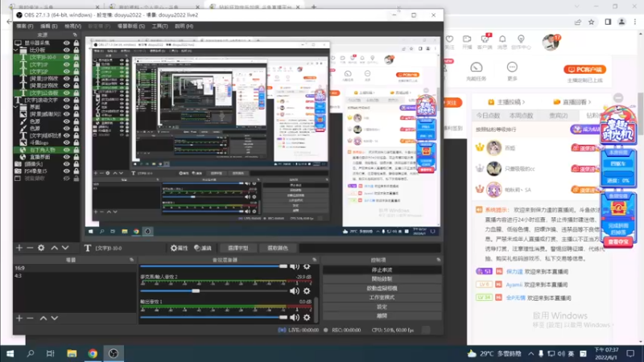Switch to 今日点数 tab
The width and height of the screenshot is (644, 362).
488,116
